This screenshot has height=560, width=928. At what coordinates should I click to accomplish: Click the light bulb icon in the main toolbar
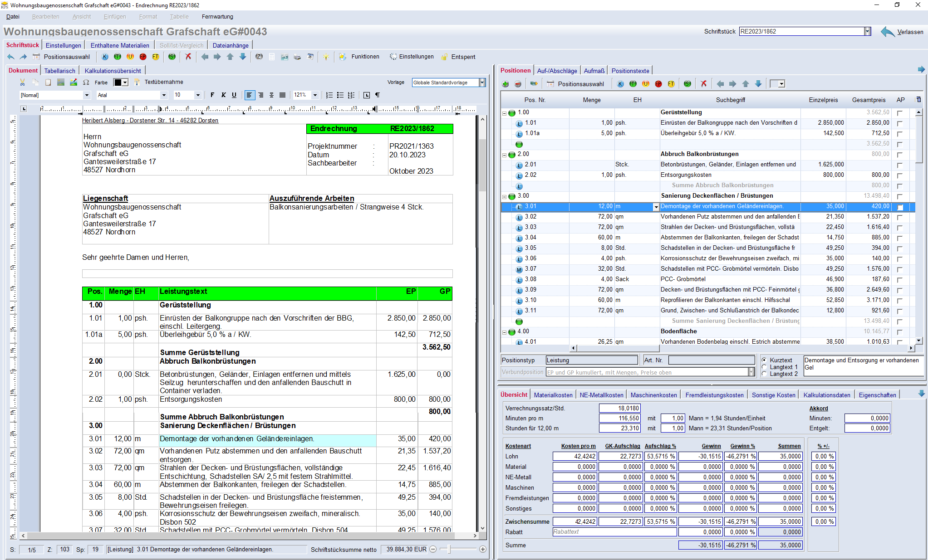[x=326, y=57]
